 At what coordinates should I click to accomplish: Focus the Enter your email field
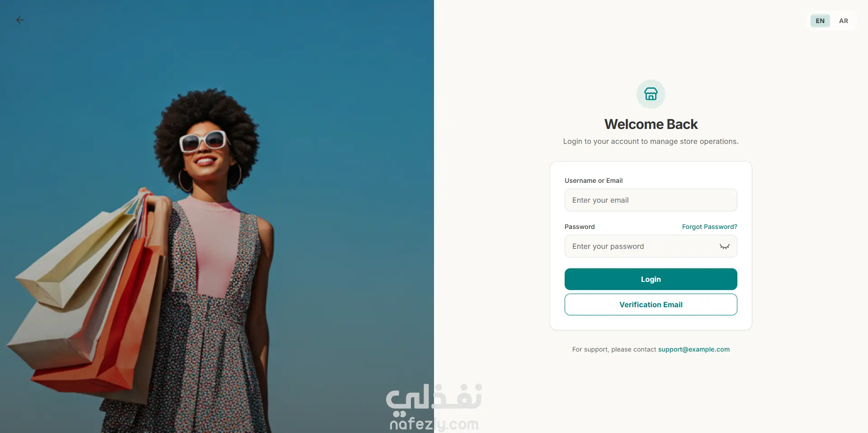[651, 200]
